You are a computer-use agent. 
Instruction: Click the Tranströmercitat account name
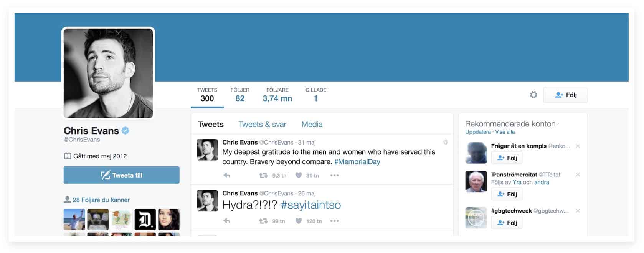[x=514, y=175]
